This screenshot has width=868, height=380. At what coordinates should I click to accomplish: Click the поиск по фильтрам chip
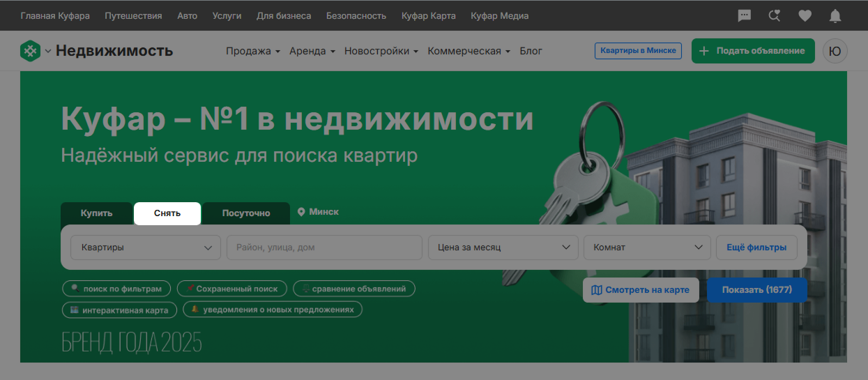116,289
